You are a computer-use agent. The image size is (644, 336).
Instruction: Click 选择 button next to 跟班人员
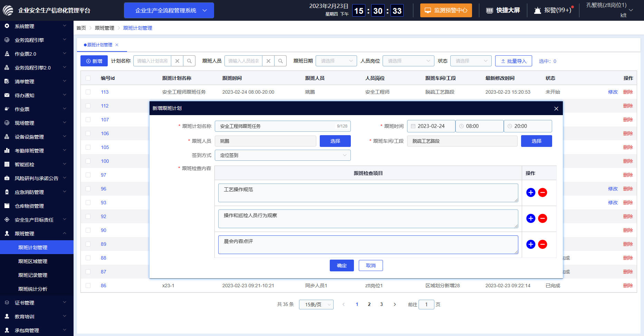335,141
